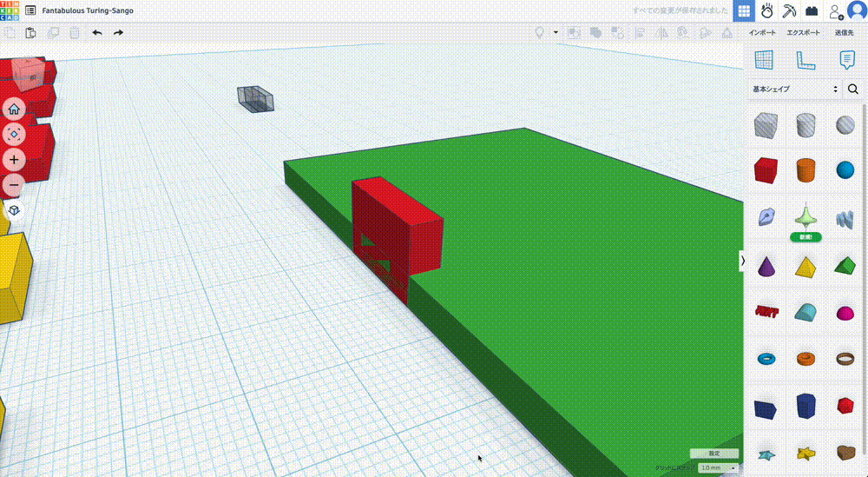Click the インポート menu item
The height and width of the screenshot is (477, 868).
(763, 33)
